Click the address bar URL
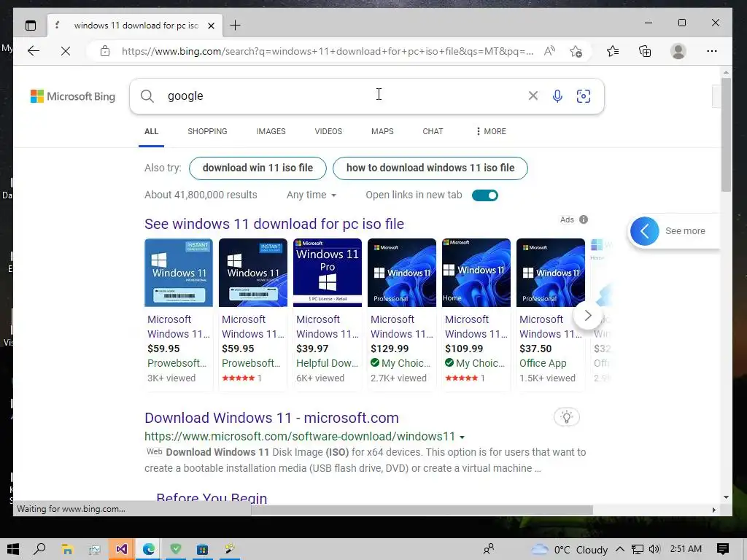 tap(328, 51)
